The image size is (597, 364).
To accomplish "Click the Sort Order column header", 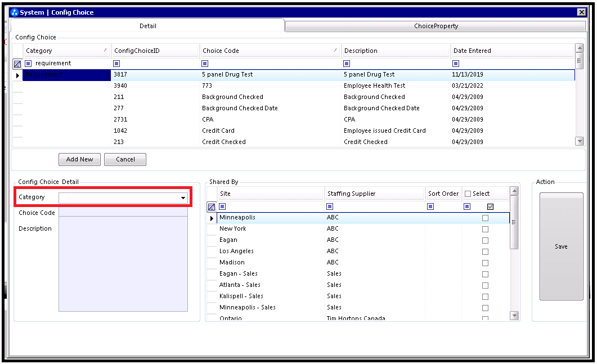I will [x=443, y=194].
